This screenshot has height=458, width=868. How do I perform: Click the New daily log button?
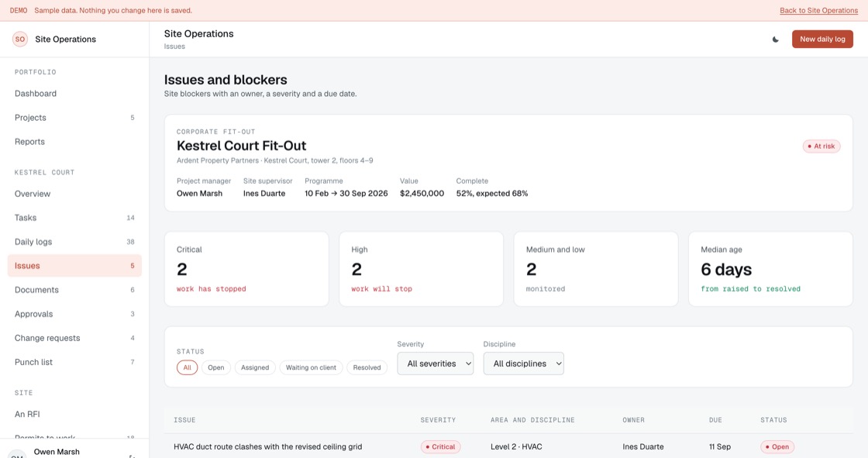[x=822, y=40]
